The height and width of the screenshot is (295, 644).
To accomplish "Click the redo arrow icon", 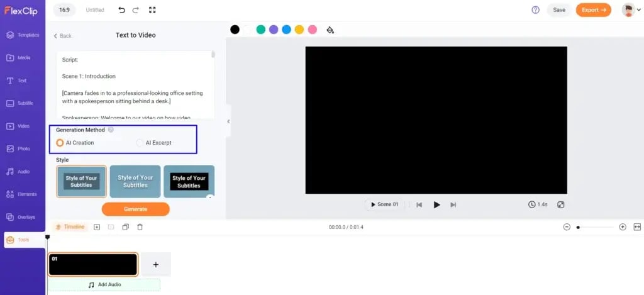I will click(x=136, y=10).
